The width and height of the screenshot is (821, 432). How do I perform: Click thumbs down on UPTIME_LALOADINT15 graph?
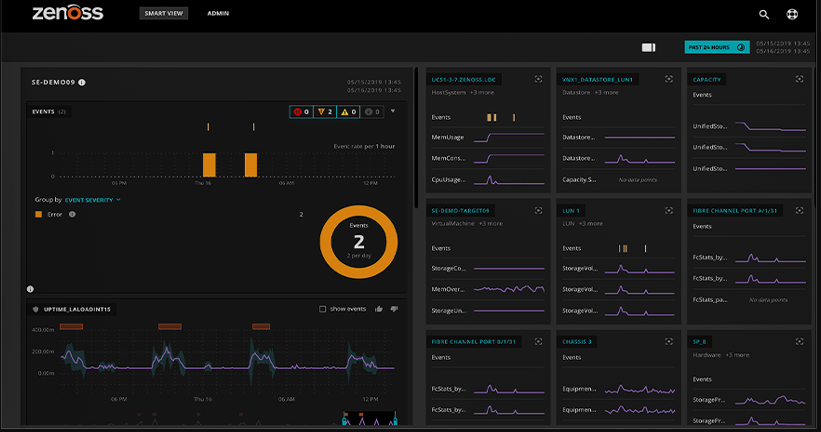click(394, 309)
